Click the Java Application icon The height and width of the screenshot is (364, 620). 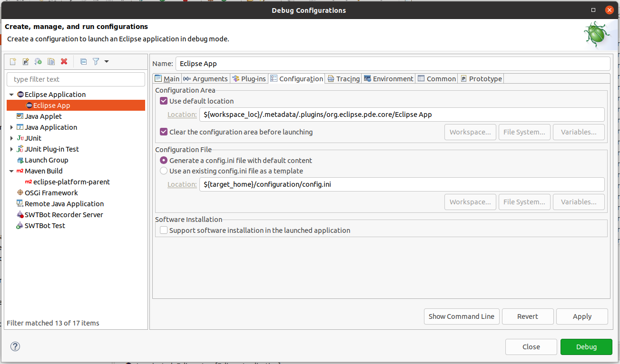20,127
